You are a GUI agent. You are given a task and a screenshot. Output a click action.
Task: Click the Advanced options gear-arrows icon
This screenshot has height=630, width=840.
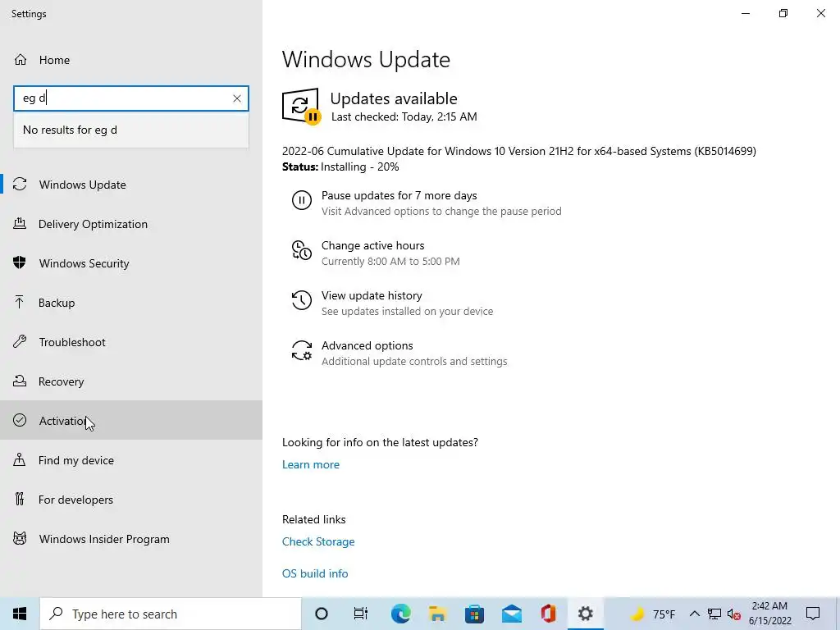pyautogui.click(x=302, y=350)
